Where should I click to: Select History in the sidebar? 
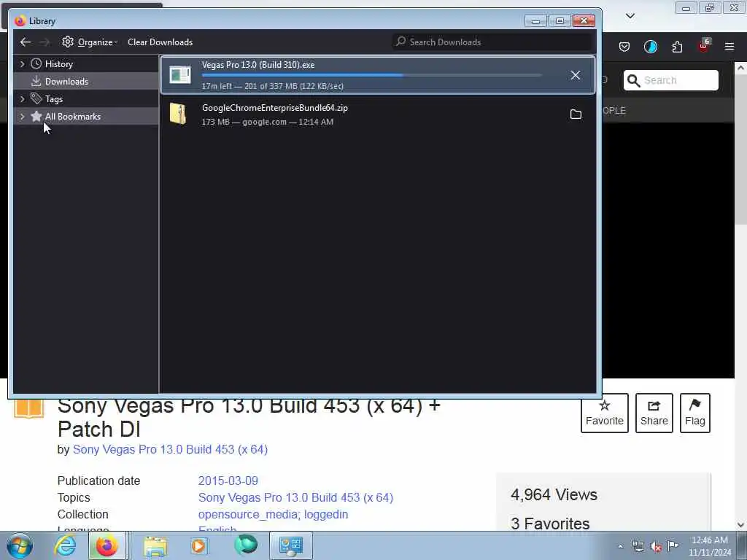pos(58,64)
